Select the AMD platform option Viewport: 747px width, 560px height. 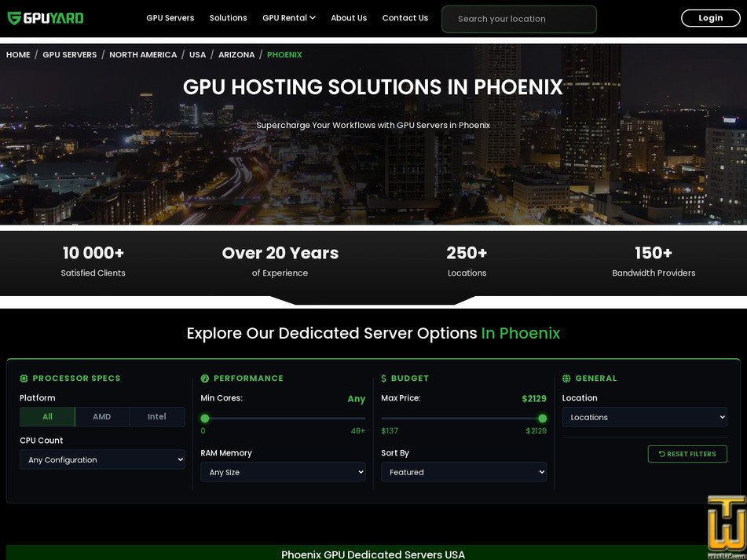pos(102,417)
